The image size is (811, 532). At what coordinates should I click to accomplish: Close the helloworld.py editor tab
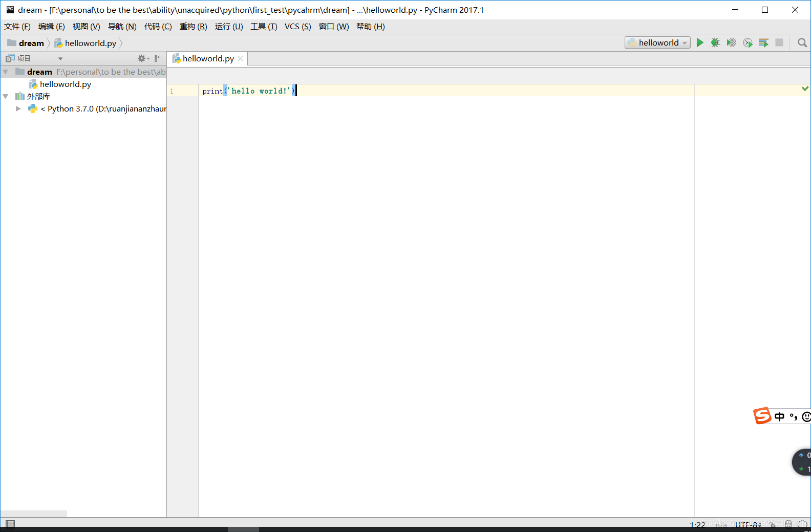coord(240,59)
